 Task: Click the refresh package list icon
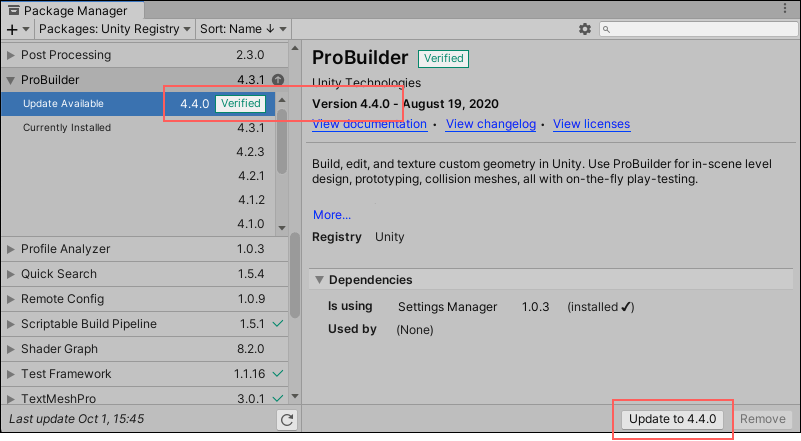click(x=287, y=420)
